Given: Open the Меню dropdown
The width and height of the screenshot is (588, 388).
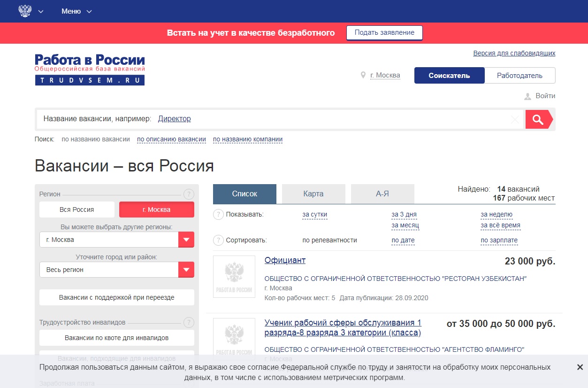Looking at the screenshot, I should click(76, 11).
